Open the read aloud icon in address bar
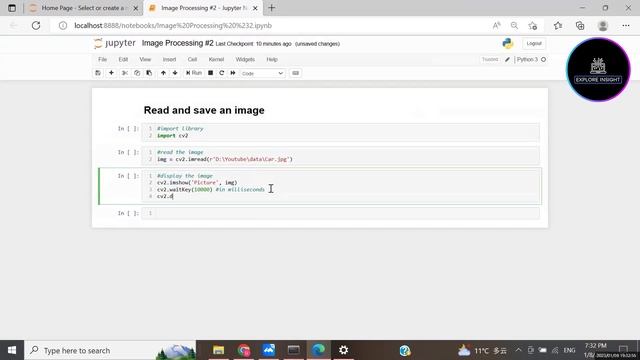Image resolution: width=640 pixels, height=360 pixels. pos(496,26)
